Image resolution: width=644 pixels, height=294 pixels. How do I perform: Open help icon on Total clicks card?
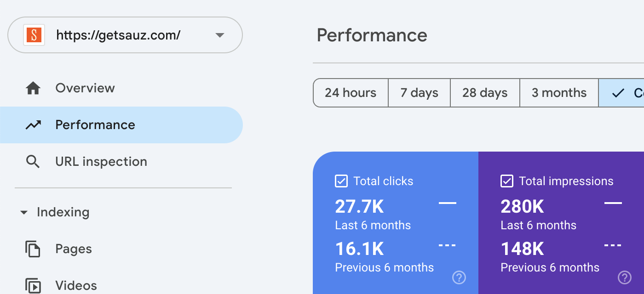click(x=459, y=277)
